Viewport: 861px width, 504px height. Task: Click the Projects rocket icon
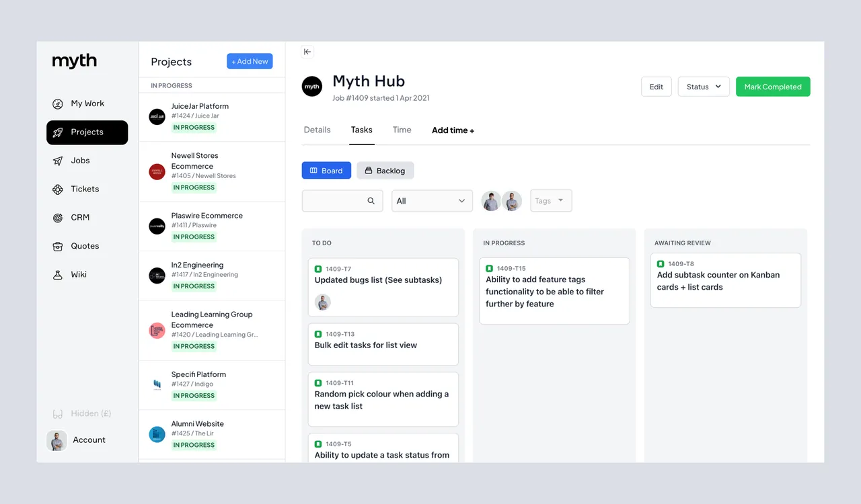point(58,132)
